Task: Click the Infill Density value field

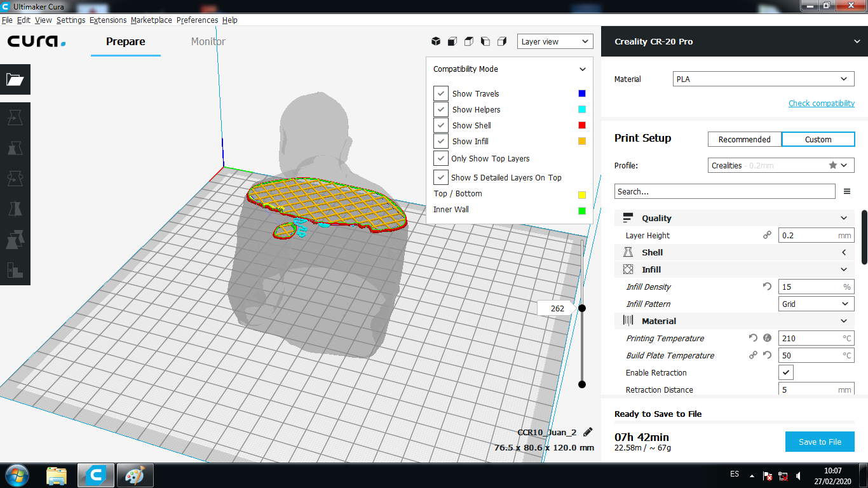Action: (817, 287)
